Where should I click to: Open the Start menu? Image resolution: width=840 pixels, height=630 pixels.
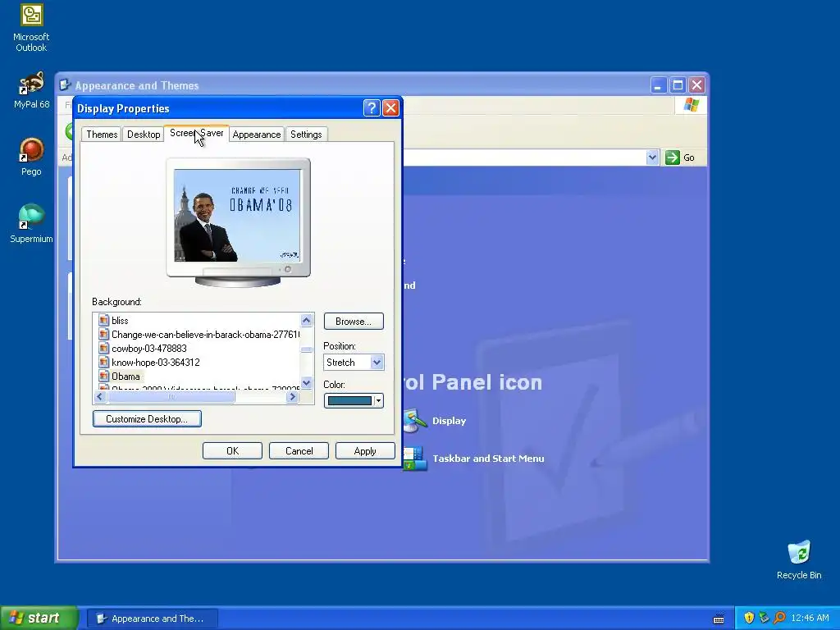pyautogui.click(x=39, y=618)
